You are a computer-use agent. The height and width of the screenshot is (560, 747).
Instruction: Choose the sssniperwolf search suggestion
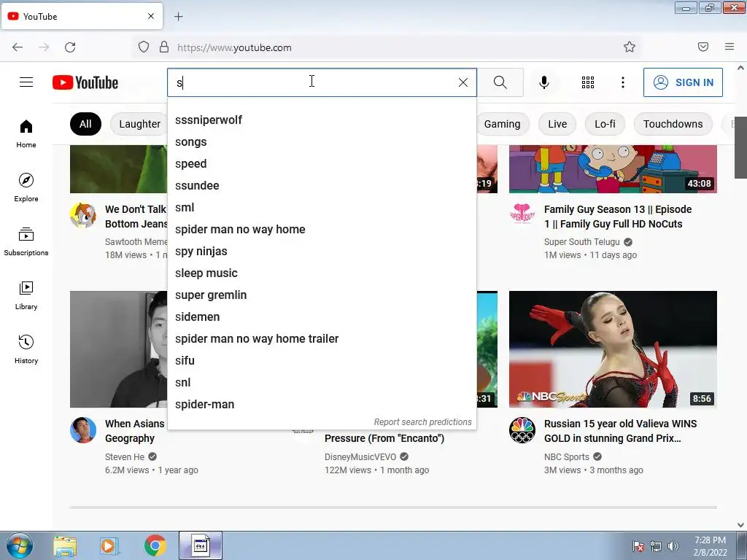coord(322,120)
